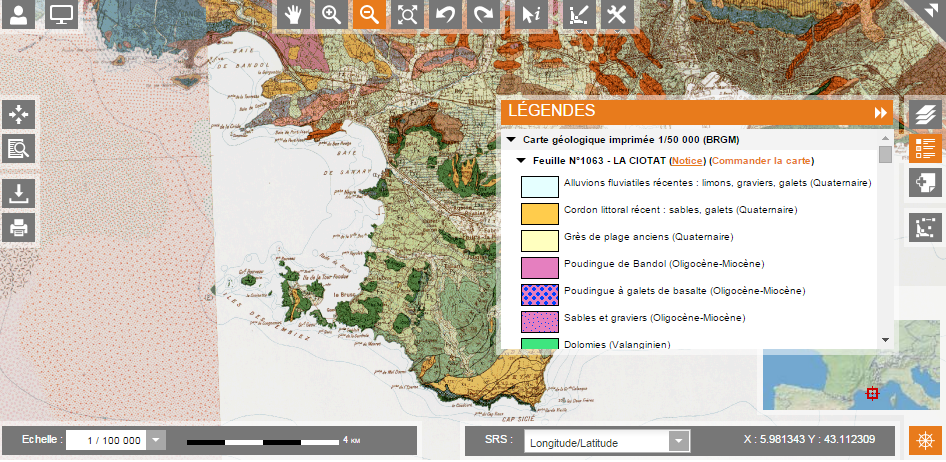Select the pan hand tool
Image resolution: width=946 pixels, height=462 pixels.
(x=293, y=15)
